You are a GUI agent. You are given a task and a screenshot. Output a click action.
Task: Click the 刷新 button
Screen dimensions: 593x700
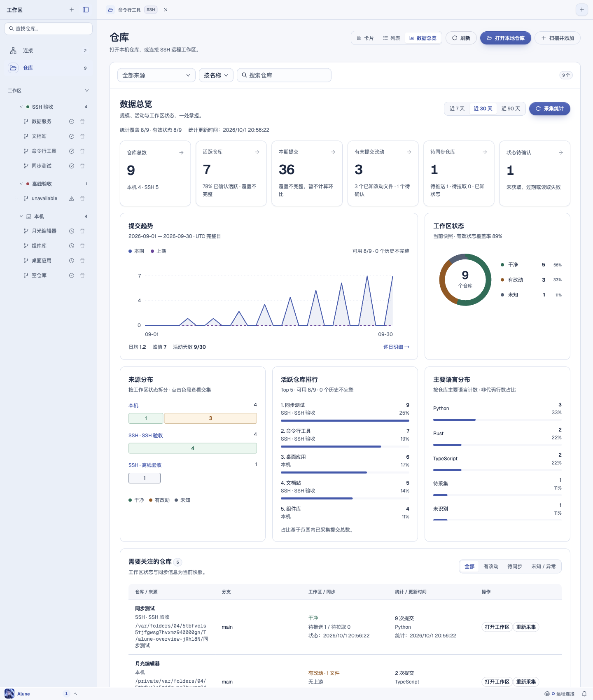pos(461,38)
